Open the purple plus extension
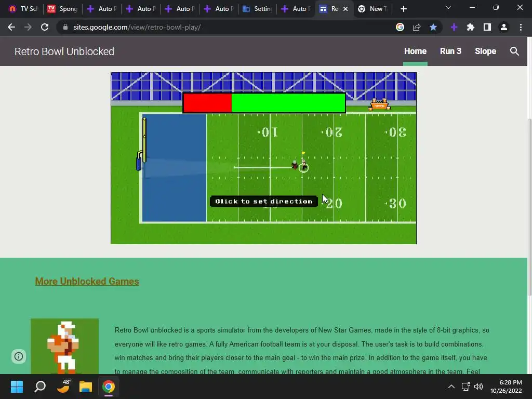This screenshot has width=532, height=399. (x=454, y=27)
